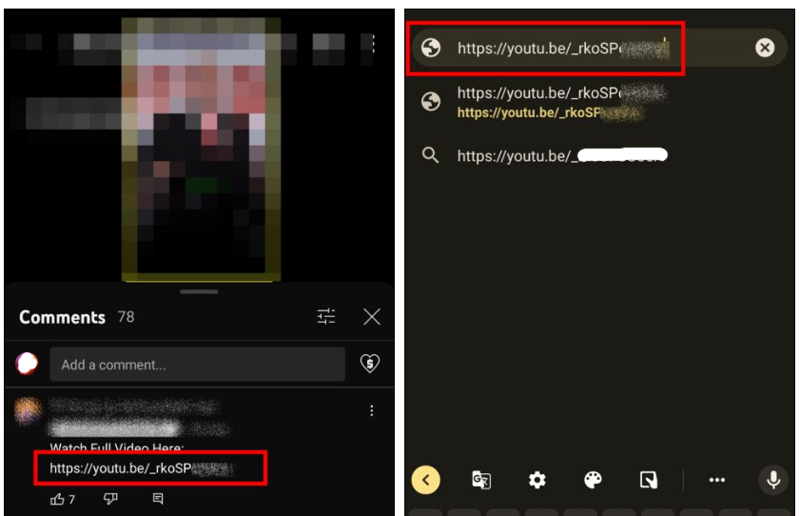Open the Super Thanks heart icon
The width and height of the screenshot is (800, 516).
click(370, 363)
